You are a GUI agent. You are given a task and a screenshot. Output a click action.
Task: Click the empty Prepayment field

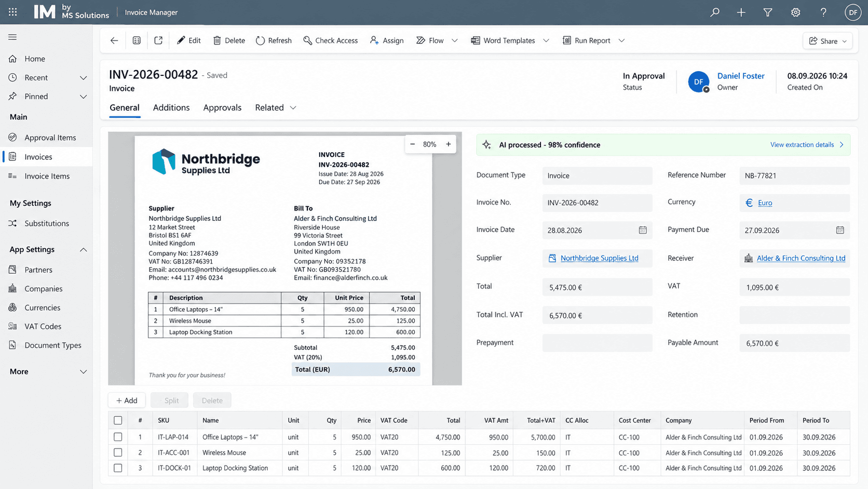point(597,343)
